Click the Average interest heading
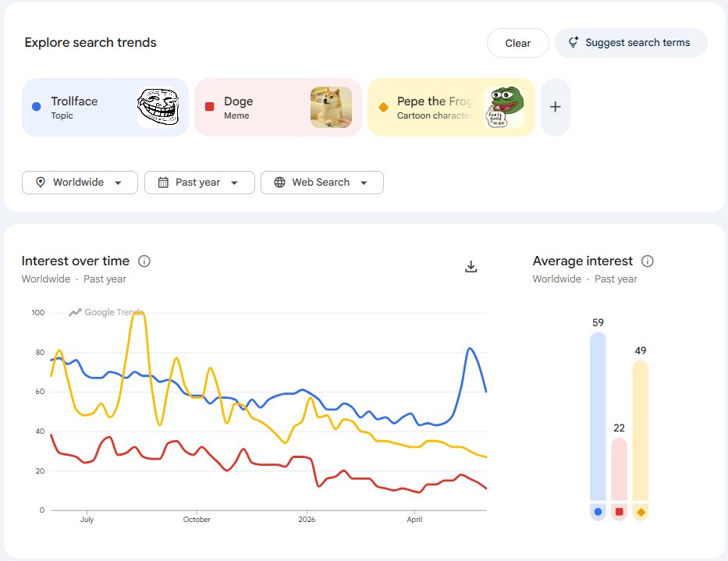 (x=583, y=261)
